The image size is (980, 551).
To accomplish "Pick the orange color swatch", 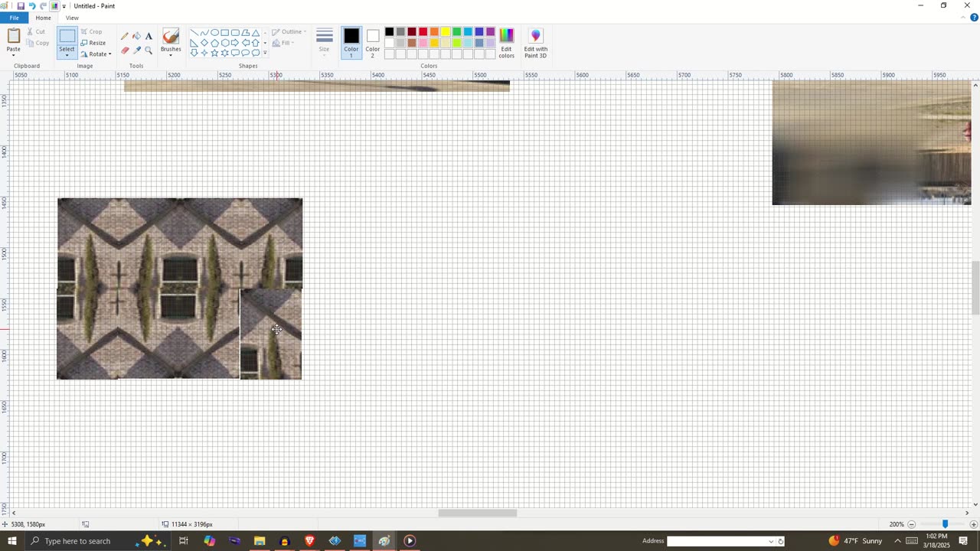I will [434, 31].
